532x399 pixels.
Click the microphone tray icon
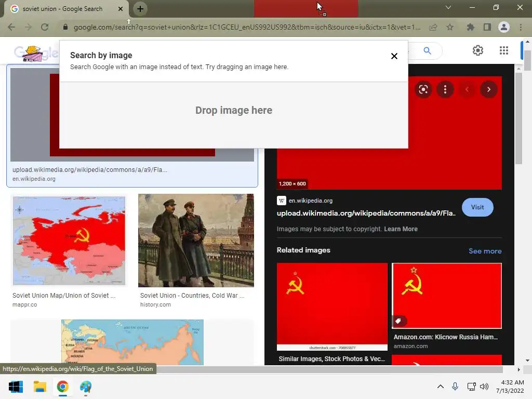tap(455, 387)
